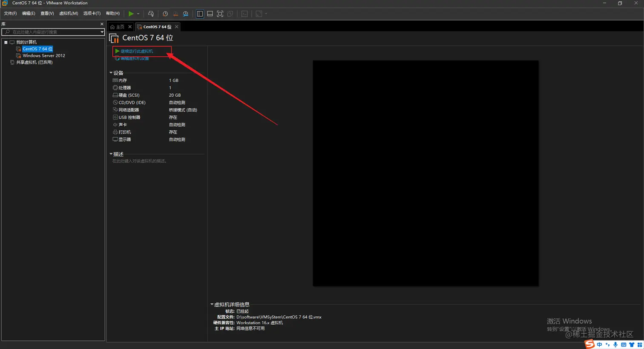Click the stretch guest display toolbar icon
The width and height of the screenshot is (644, 349).
point(259,14)
